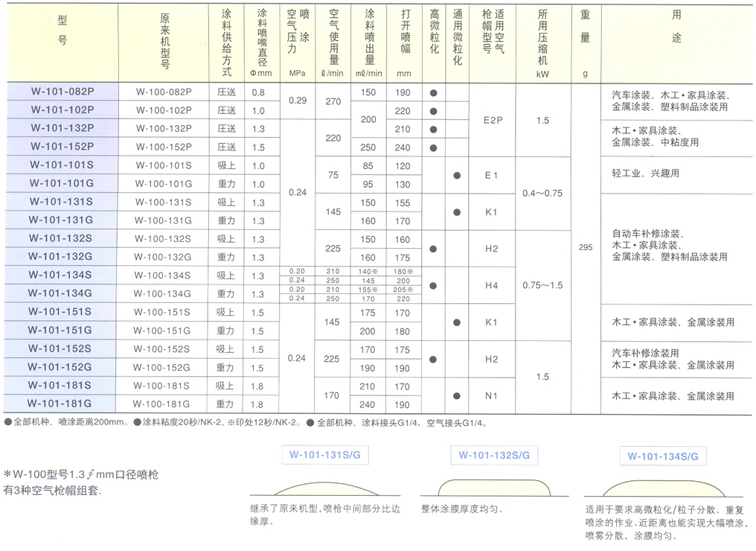756x551 pixels.
Task: Click the 打开喷幅 mm column header
Action: point(405,43)
